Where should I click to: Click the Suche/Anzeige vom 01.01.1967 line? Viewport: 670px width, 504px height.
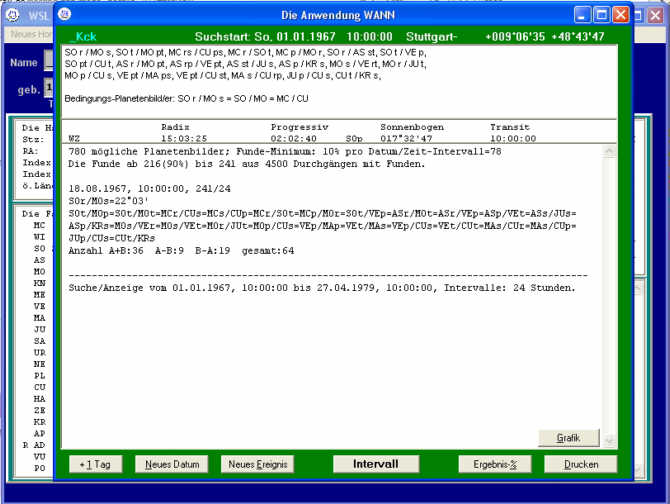[x=322, y=288]
